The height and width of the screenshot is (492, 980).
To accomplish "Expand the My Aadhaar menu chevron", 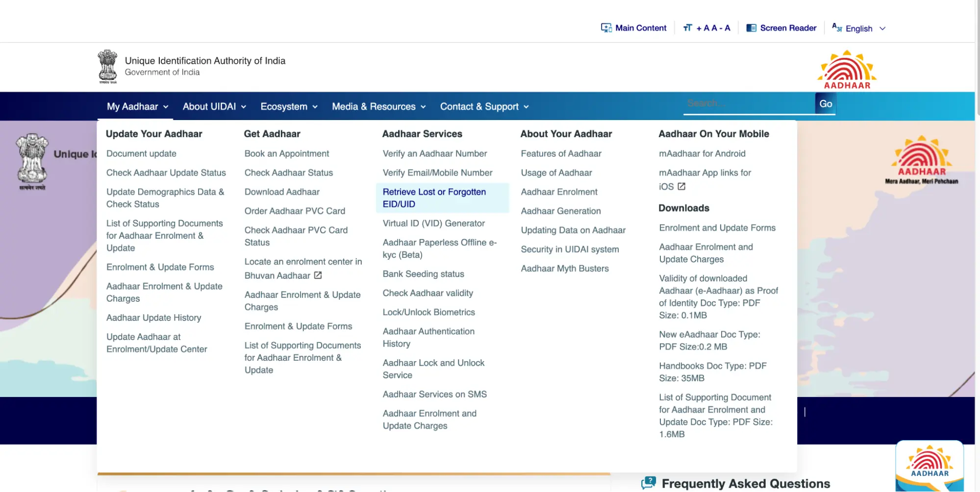I will 166,107.
